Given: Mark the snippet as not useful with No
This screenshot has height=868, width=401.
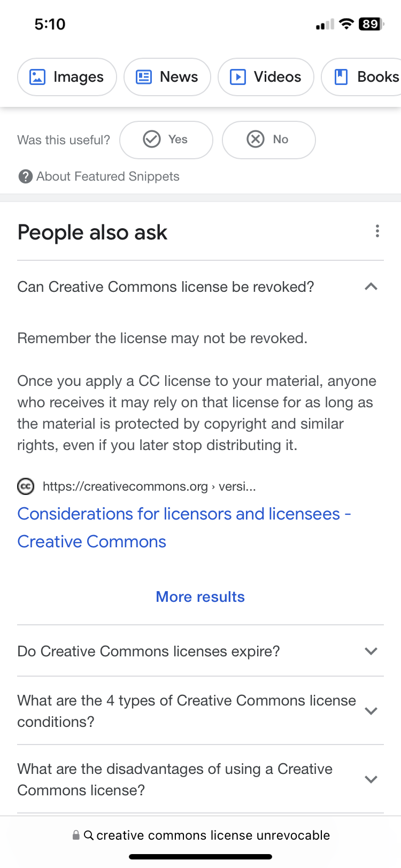Looking at the screenshot, I should (268, 139).
